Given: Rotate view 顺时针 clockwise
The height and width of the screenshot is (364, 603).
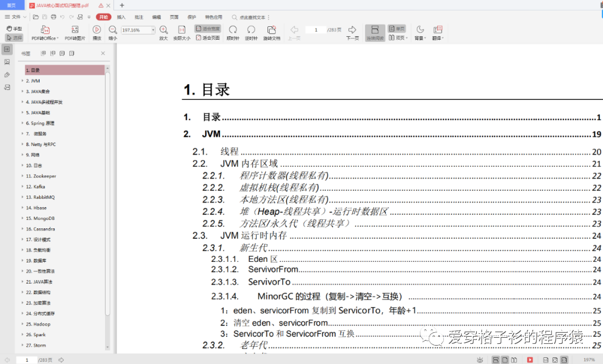Looking at the screenshot, I should pos(233,33).
